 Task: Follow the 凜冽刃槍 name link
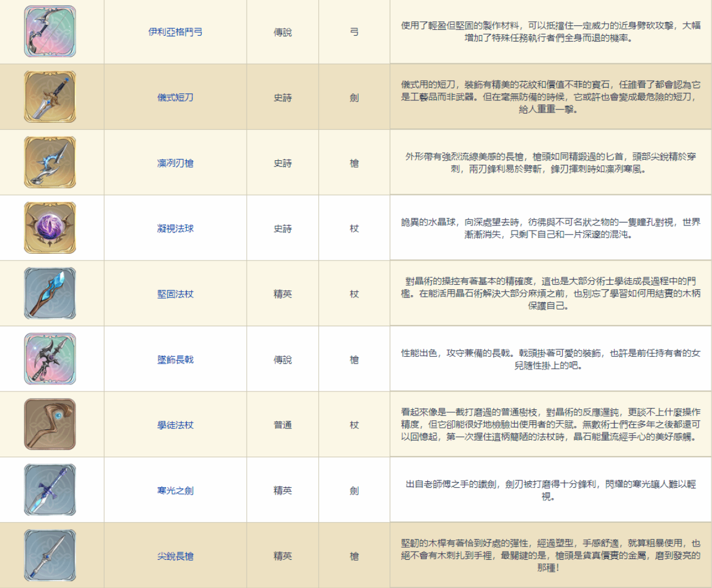(175, 163)
